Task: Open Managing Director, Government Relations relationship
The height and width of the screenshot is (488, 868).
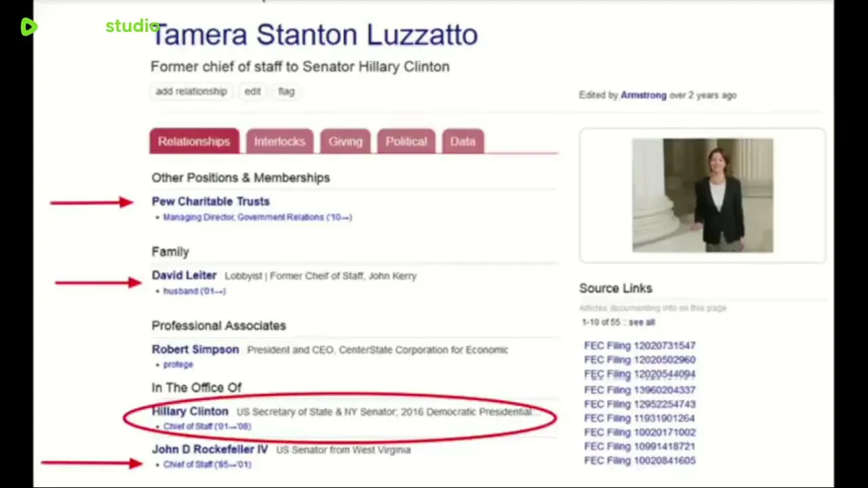Action: coord(258,218)
